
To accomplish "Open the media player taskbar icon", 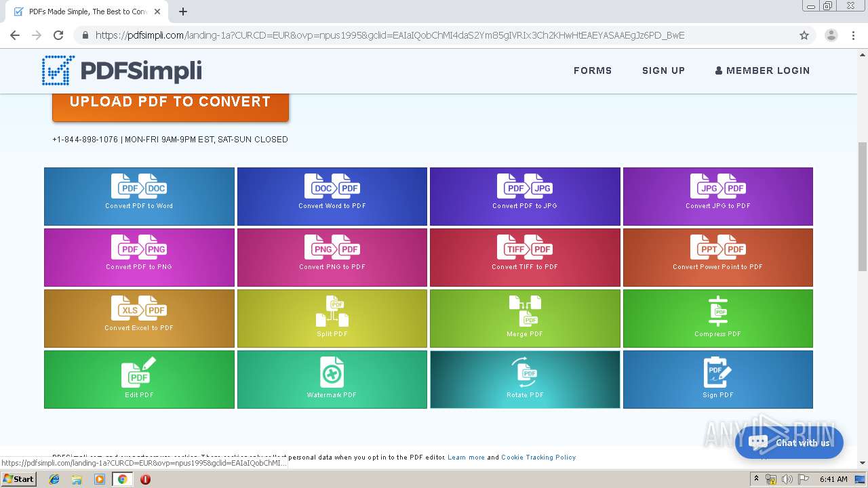I will click(x=100, y=479).
